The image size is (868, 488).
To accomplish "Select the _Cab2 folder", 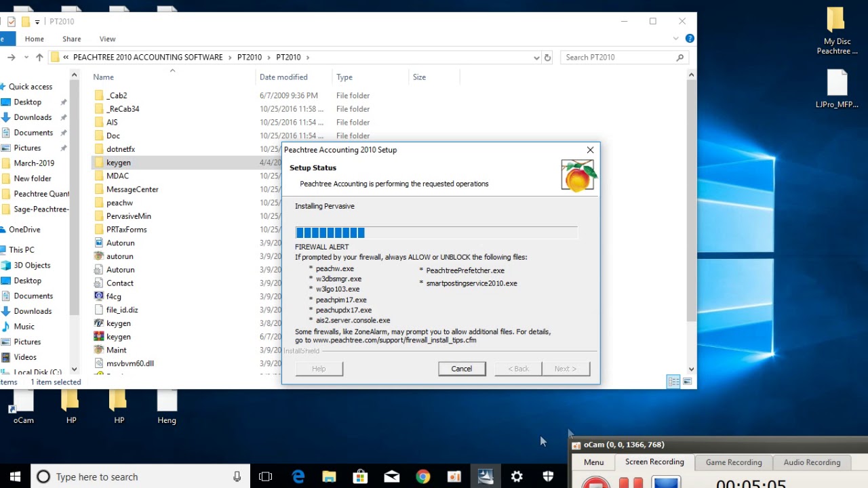I will click(117, 96).
